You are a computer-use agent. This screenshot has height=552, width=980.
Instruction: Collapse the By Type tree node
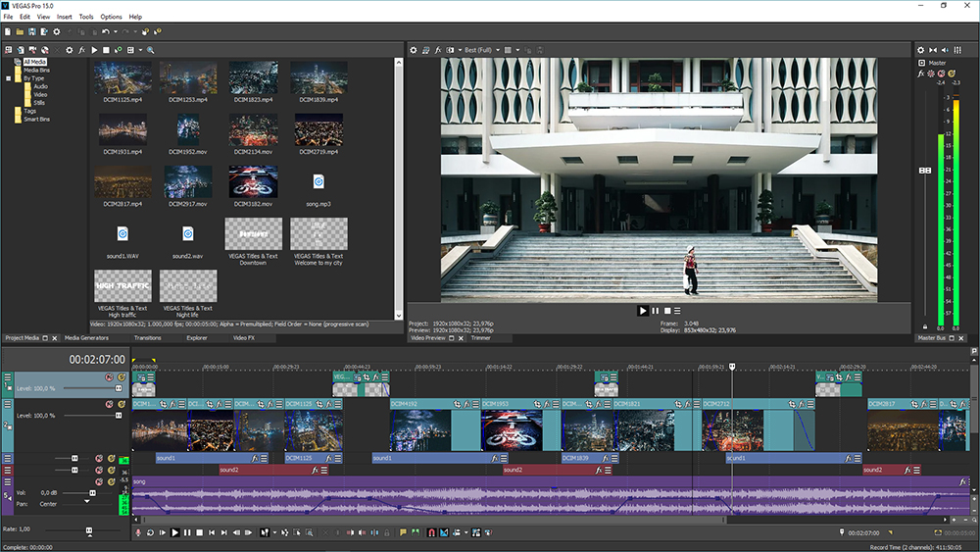click(8, 78)
